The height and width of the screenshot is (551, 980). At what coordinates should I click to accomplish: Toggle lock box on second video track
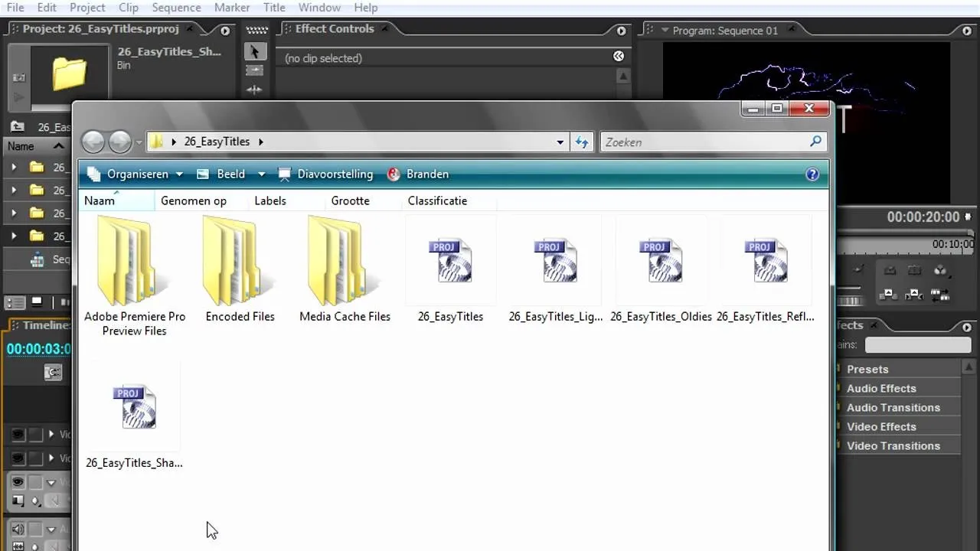(x=36, y=458)
